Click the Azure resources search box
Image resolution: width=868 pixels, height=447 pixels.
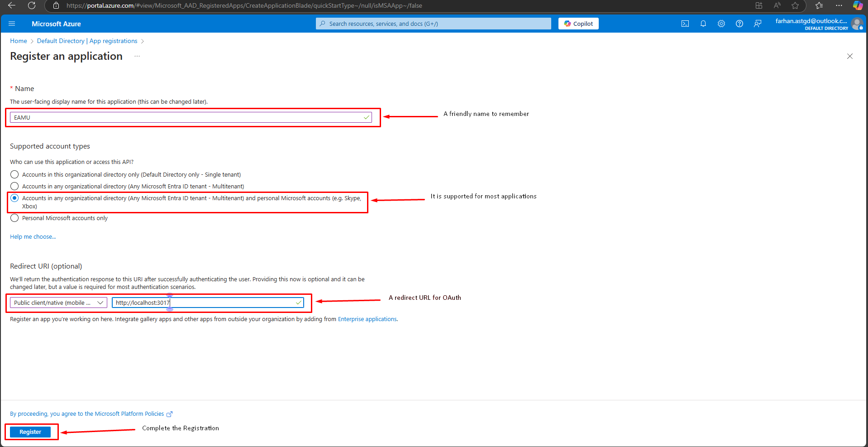[434, 24]
